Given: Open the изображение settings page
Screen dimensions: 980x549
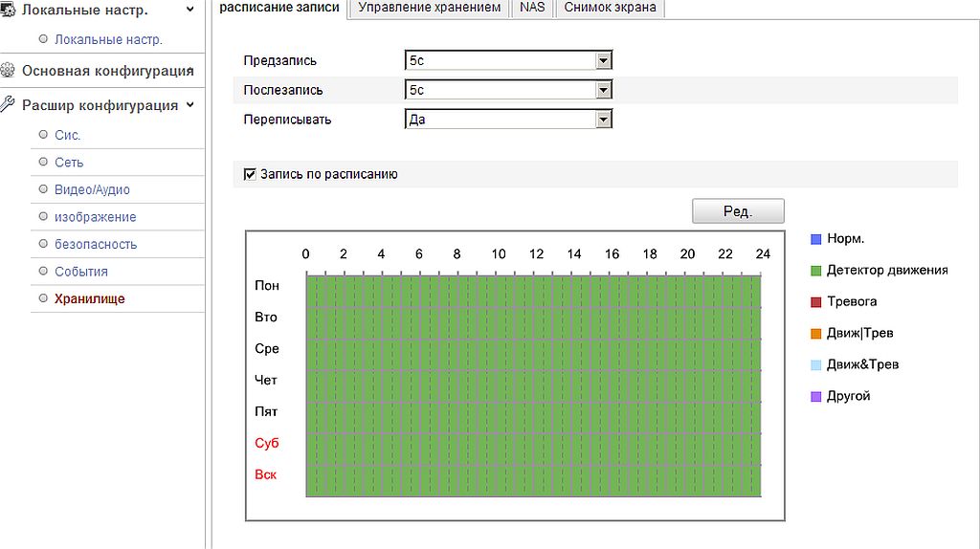Looking at the screenshot, I should 95,217.
